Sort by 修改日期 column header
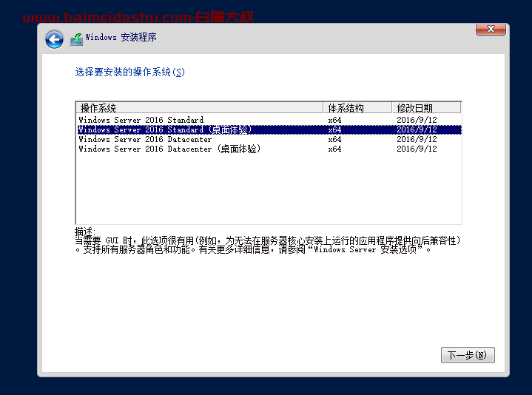 [x=427, y=108]
